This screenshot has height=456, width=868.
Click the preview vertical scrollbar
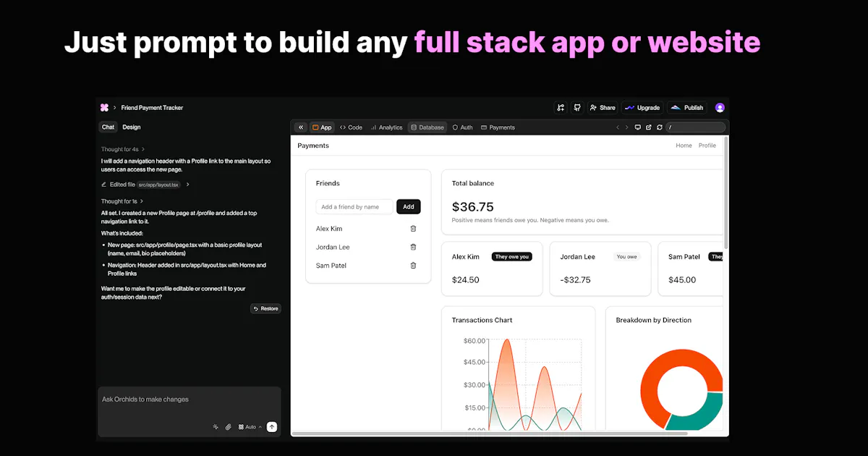726,192
